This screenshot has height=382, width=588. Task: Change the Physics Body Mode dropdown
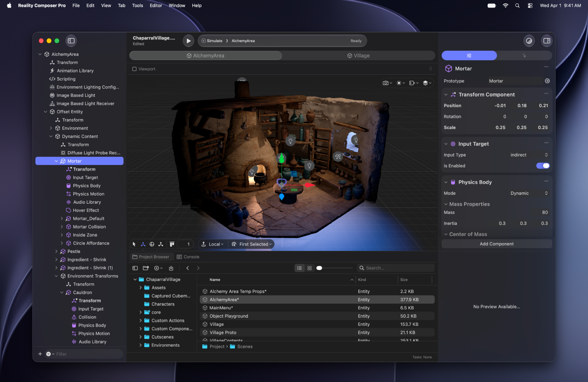[x=529, y=193]
